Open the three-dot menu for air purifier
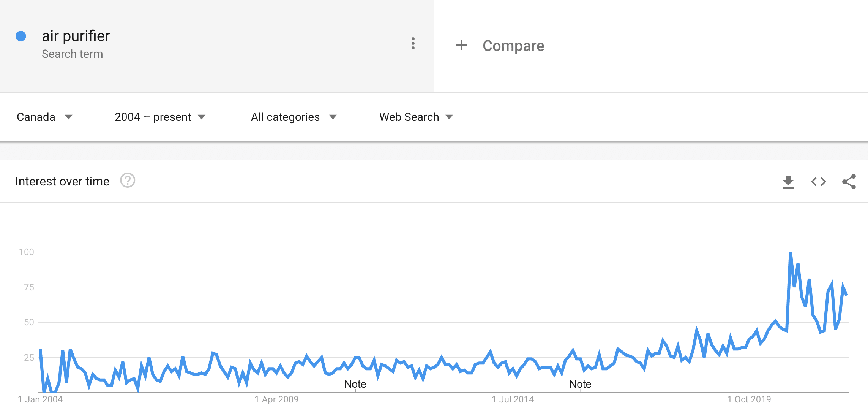The height and width of the screenshot is (412, 868). [x=413, y=44]
